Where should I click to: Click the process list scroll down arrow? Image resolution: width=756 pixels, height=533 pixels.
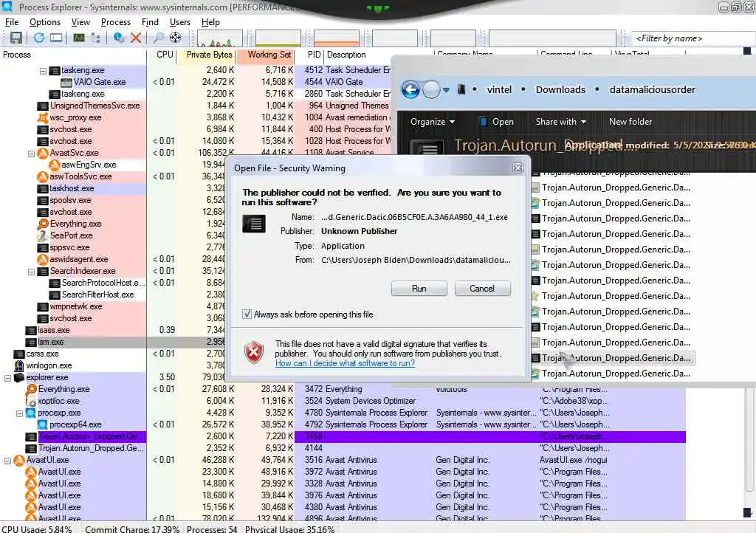pyautogui.click(x=747, y=512)
